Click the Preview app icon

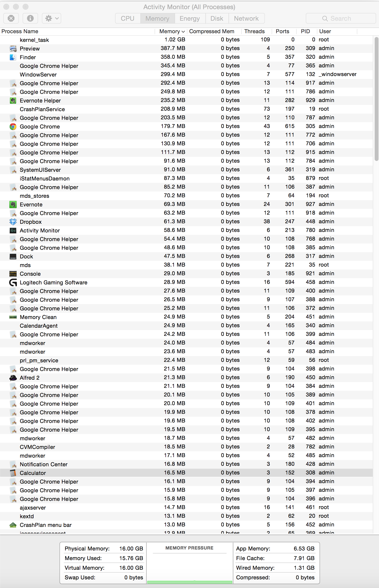(13, 49)
